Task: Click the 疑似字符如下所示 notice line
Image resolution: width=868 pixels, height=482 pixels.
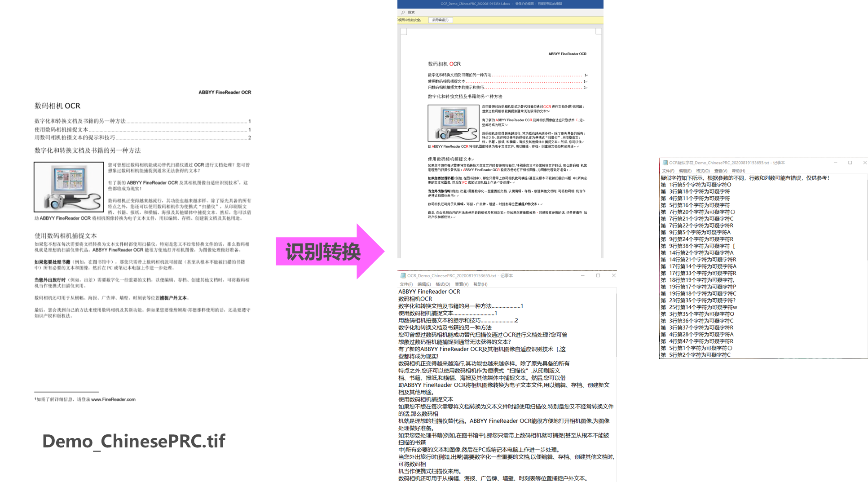Action: (x=745, y=178)
